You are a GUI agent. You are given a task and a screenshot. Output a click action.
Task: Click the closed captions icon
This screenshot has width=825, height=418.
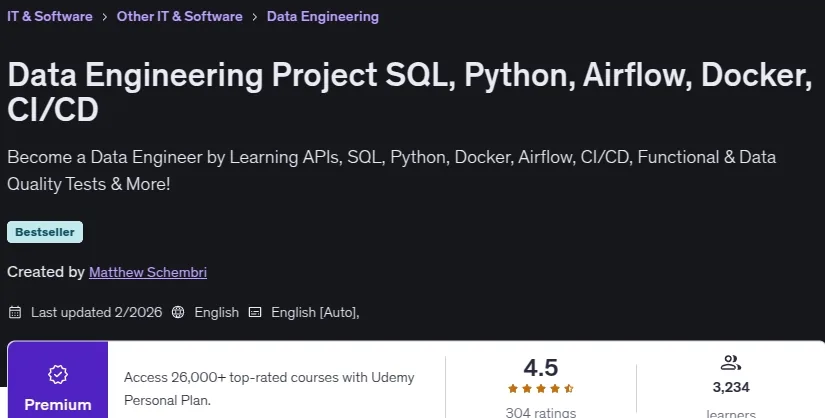click(255, 312)
